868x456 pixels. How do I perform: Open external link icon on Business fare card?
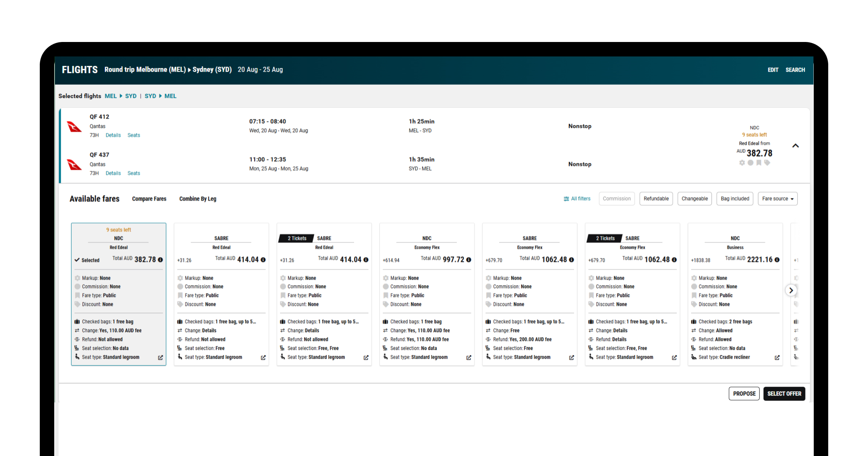[777, 358]
